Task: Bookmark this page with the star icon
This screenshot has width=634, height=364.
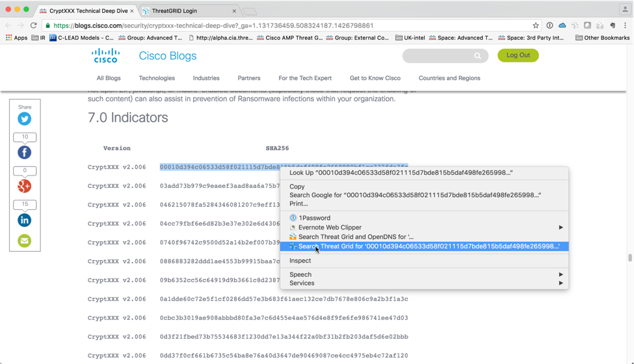Action: [536, 25]
